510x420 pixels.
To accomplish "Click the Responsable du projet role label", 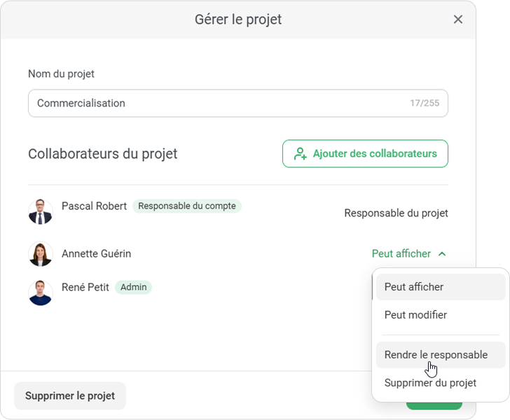I will click(x=396, y=213).
